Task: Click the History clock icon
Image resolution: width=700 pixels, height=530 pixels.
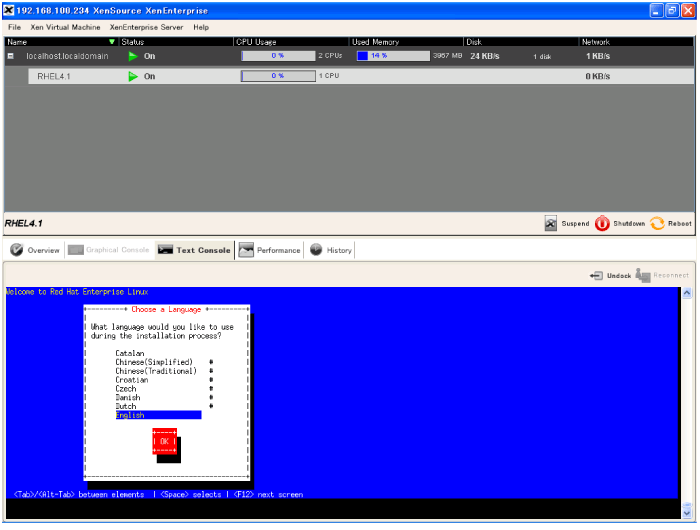Action: [316, 250]
